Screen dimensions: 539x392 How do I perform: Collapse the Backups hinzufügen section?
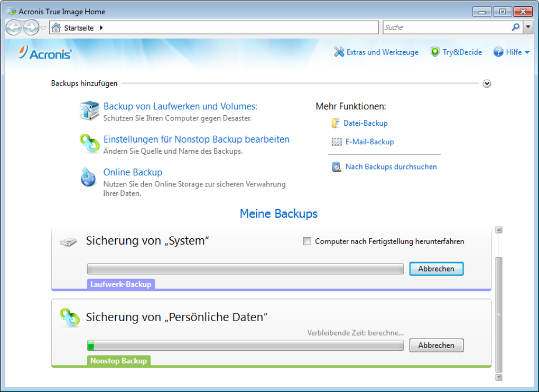coord(487,83)
